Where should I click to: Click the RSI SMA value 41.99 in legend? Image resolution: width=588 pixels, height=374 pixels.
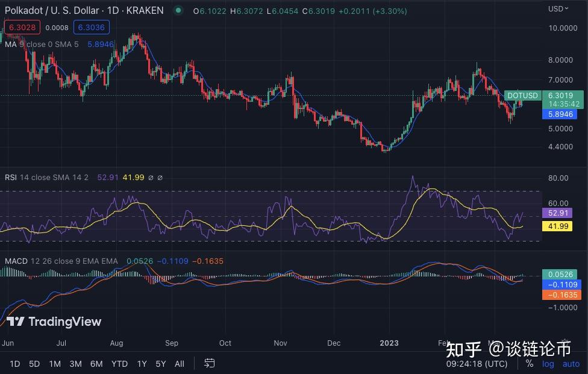click(134, 177)
